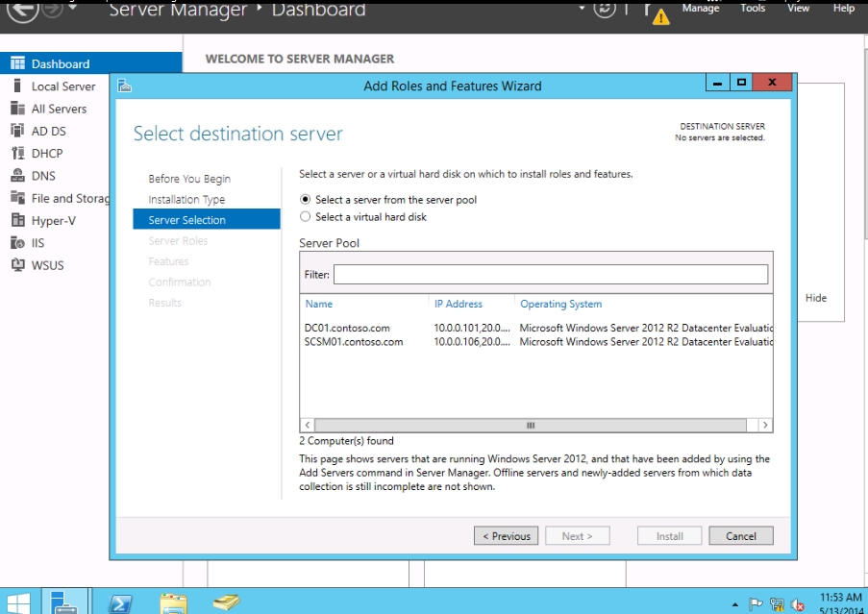Click the Hyper-V sidebar icon
Viewport: 868px width, 614px height.
(x=16, y=221)
